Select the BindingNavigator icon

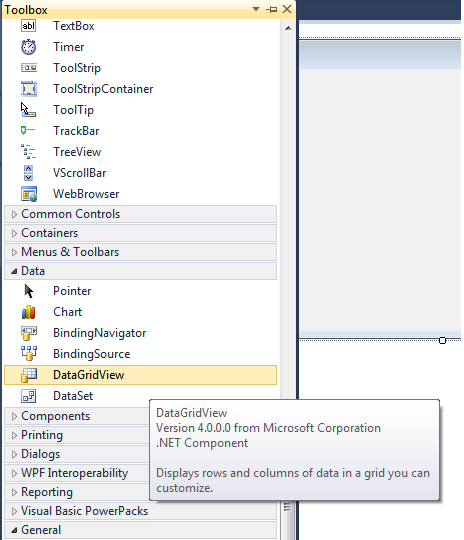(29, 333)
